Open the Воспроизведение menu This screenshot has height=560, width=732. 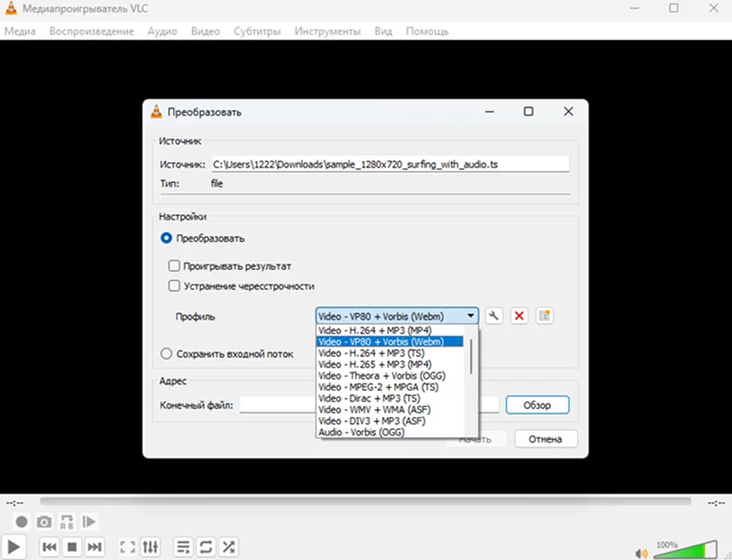(x=91, y=31)
